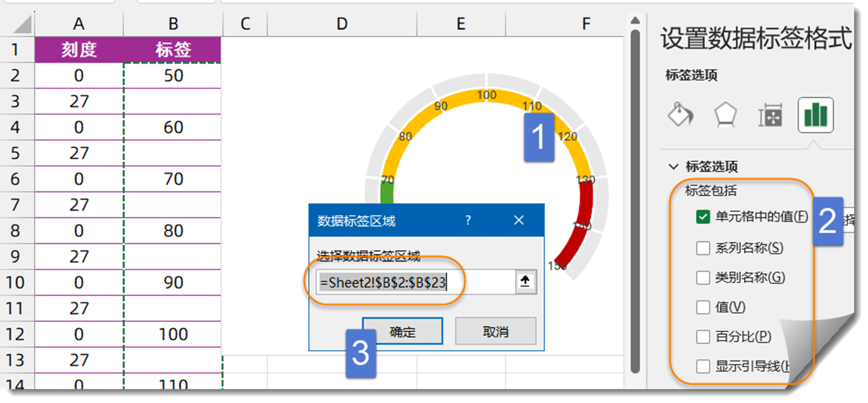
Task: Click the help question mark in dialog
Action: [468, 220]
